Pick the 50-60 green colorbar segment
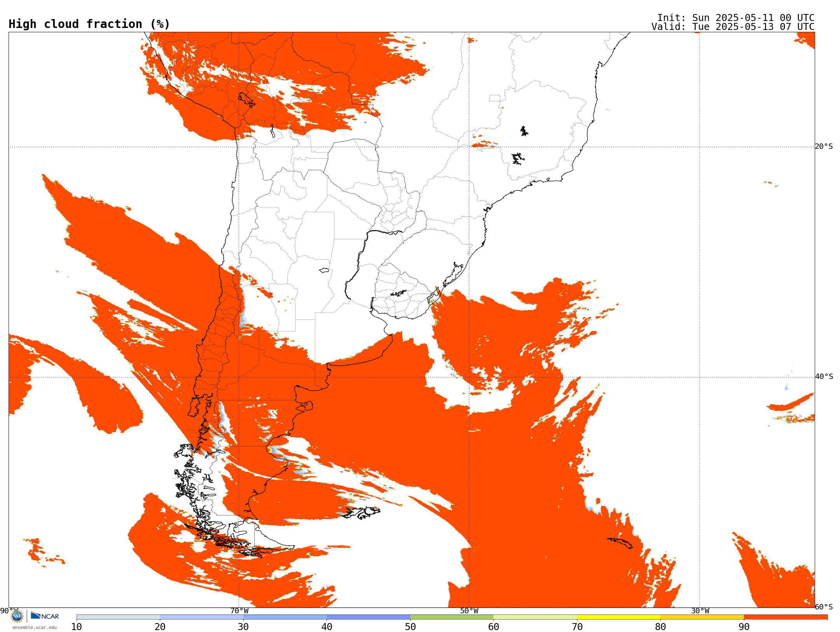Screen dimensions: 840x632 click(452, 617)
